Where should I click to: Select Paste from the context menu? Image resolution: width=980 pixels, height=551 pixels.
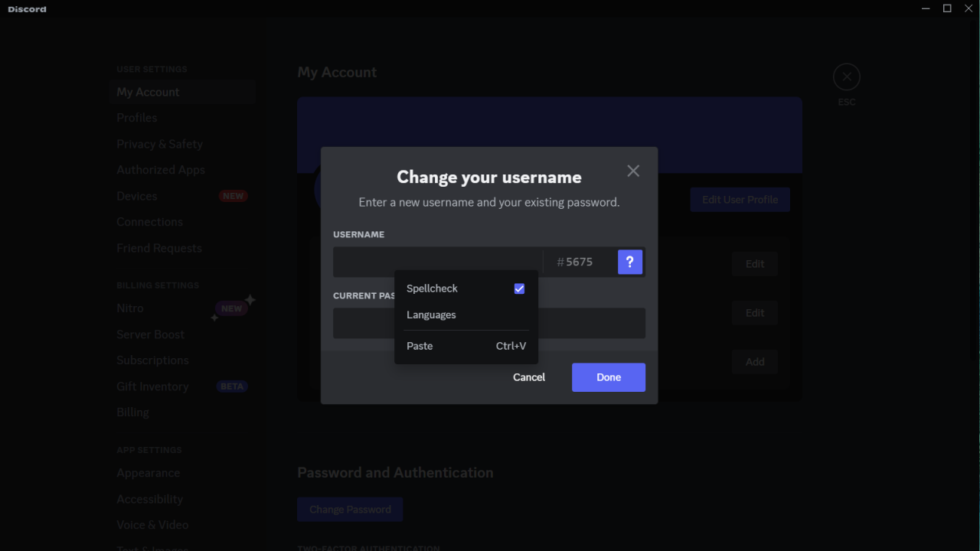(420, 346)
